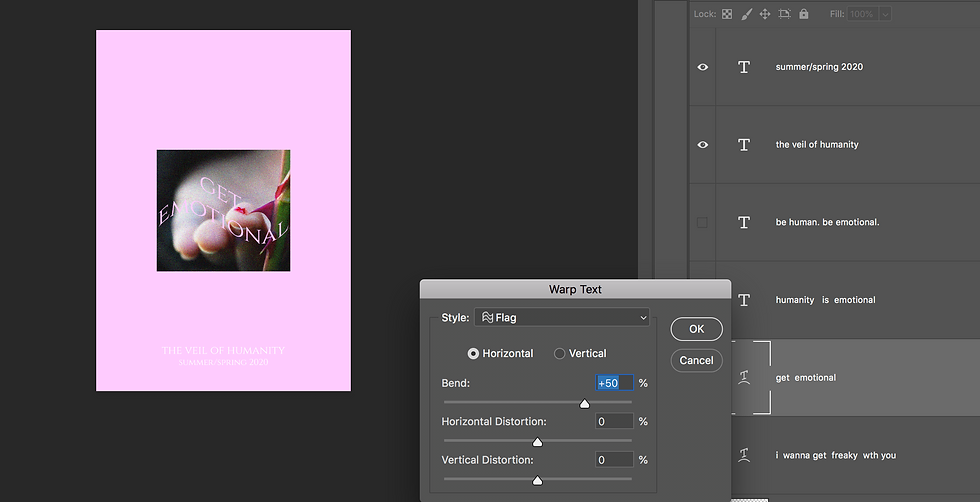Viewport: 980px width, 502px height.
Task: Click the Warp Text dialog title bar
Action: click(x=575, y=289)
